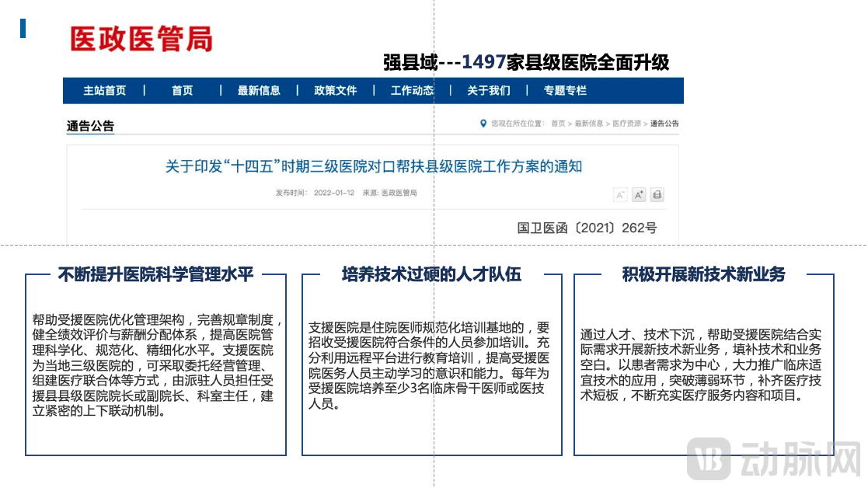Open the 最新信息 navigation item
Viewport: 868px width, 488px height.
(259, 91)
